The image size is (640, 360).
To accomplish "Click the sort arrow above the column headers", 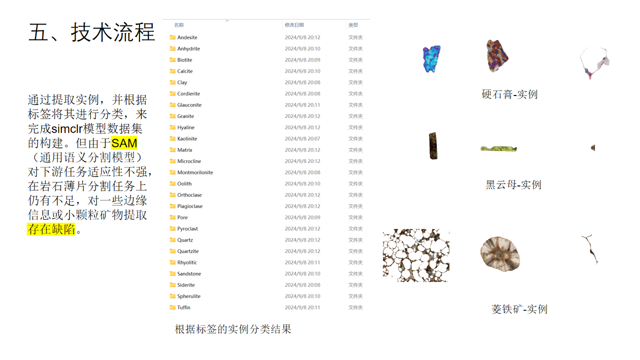I will click(227, 20).
